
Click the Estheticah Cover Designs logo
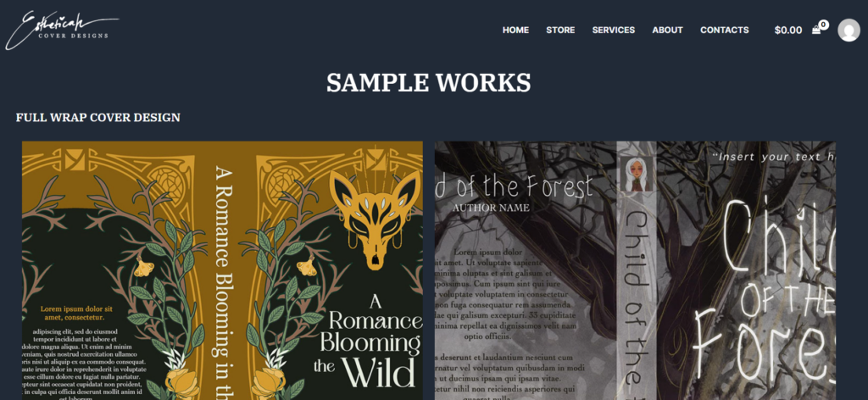tap(62, 30)
